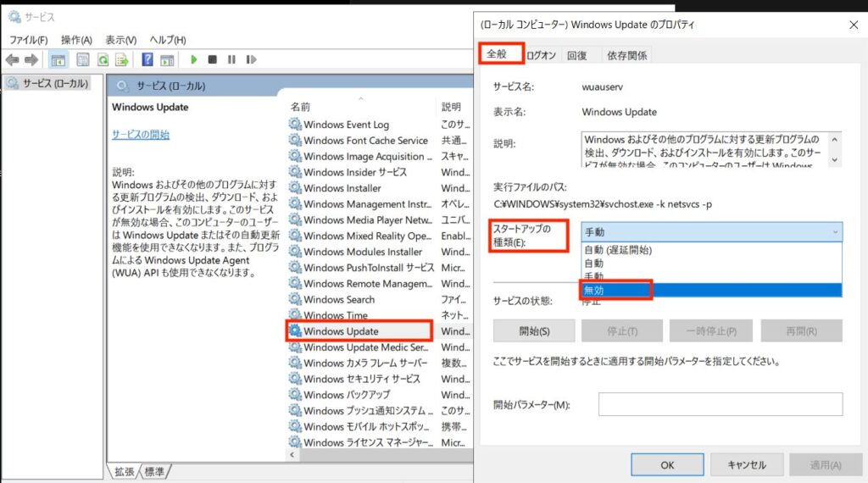
Task: Toggle the console tree pane icon
Action: tap(58, 60)
